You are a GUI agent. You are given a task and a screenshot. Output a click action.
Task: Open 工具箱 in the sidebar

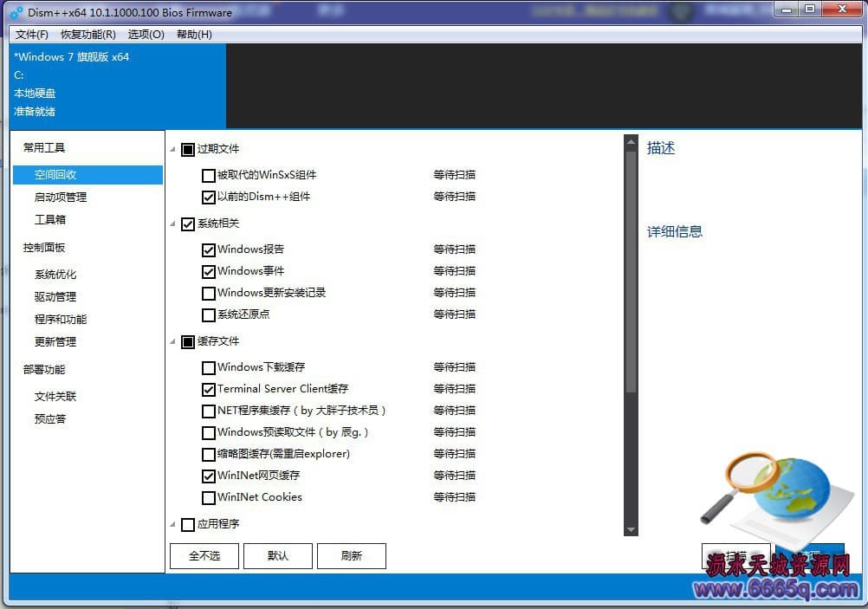tap(50, 219)
